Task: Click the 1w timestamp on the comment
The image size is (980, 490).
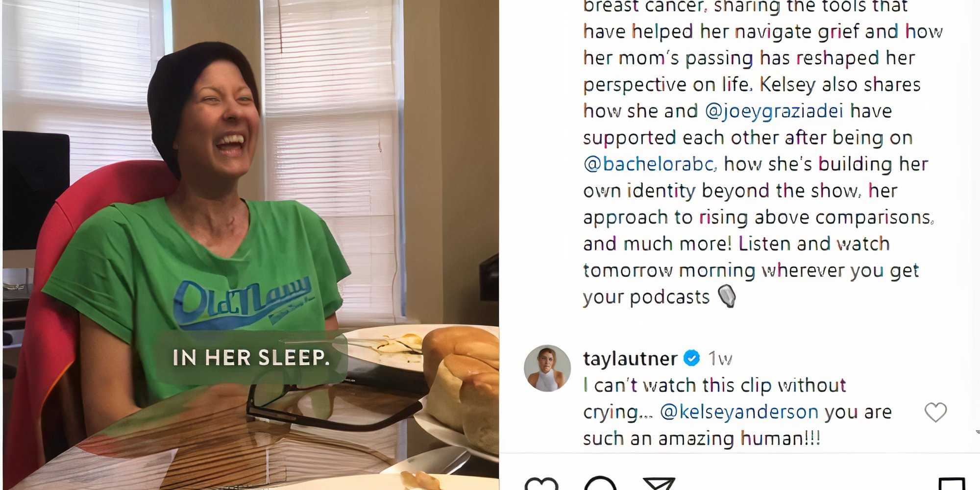Action: click(720, 359)
